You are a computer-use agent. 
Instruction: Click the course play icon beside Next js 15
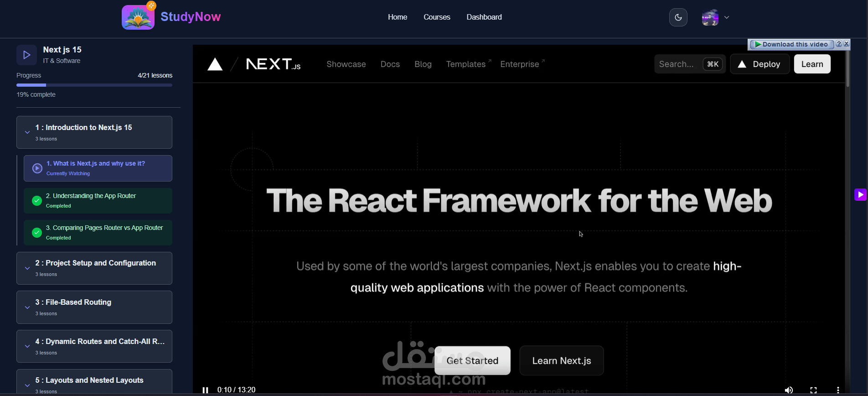pyautogui.click(x=27, y=55)
